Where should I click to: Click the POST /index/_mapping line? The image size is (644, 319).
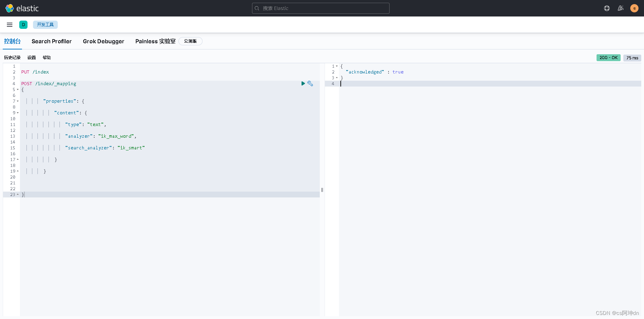49,84
